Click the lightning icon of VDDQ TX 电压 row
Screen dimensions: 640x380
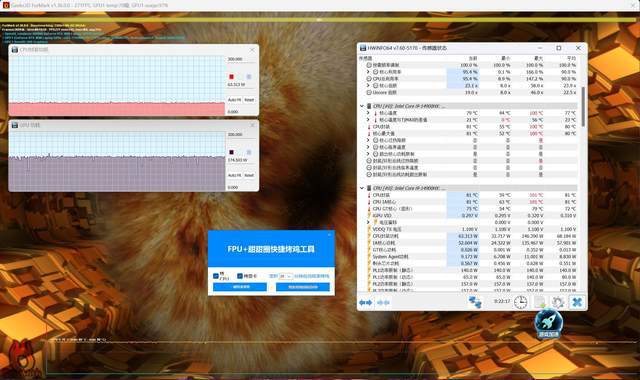pyautogui.click(x=369, y=229)
